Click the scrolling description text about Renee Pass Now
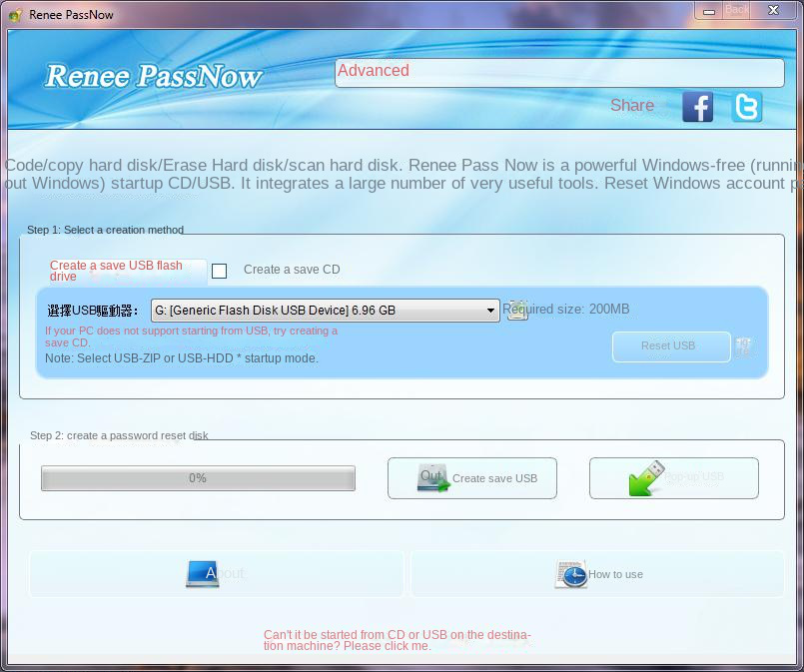Viewport: 804px width, 672px height. coord(403,175)
